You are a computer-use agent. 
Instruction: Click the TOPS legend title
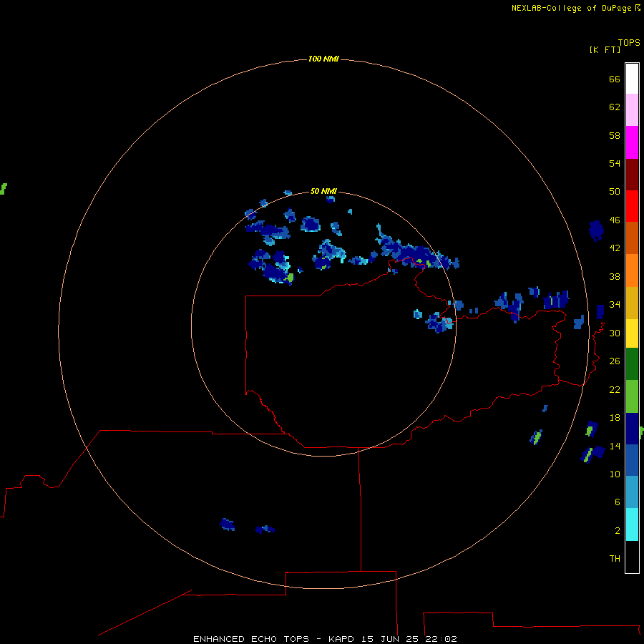tap(629, 42)
